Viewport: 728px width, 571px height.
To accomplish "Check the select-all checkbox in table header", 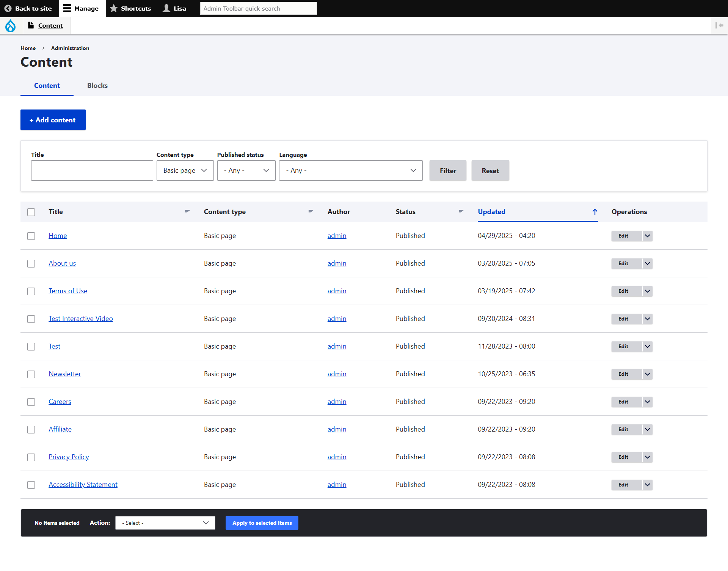I will 31,212.
